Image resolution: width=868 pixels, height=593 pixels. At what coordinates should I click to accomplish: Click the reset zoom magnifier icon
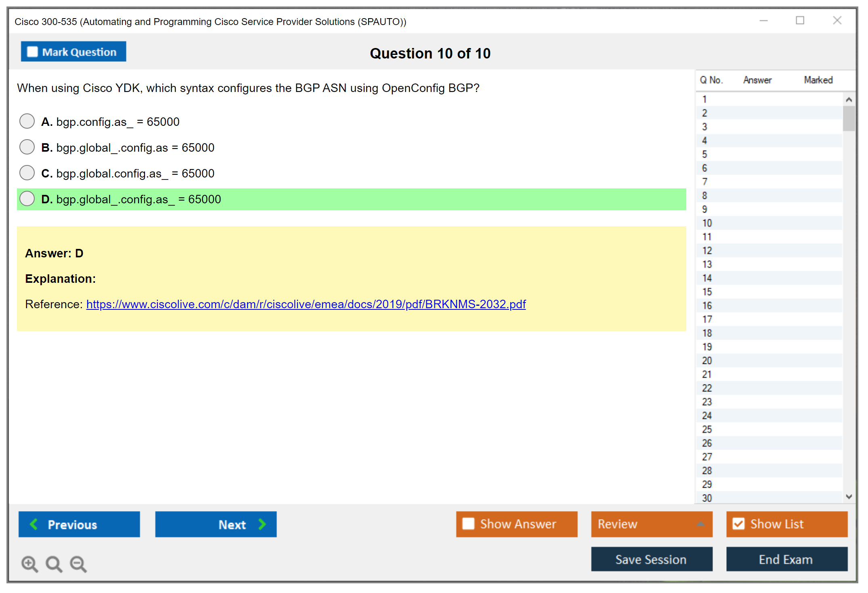coord(53,564)
